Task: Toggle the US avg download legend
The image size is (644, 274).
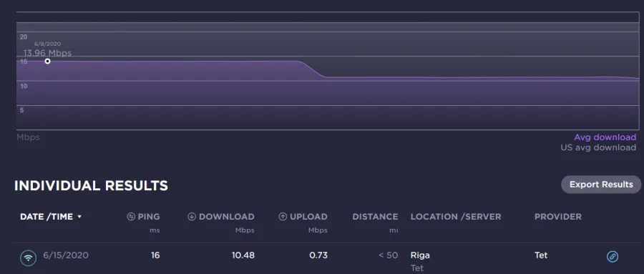Action: point(598,147)
